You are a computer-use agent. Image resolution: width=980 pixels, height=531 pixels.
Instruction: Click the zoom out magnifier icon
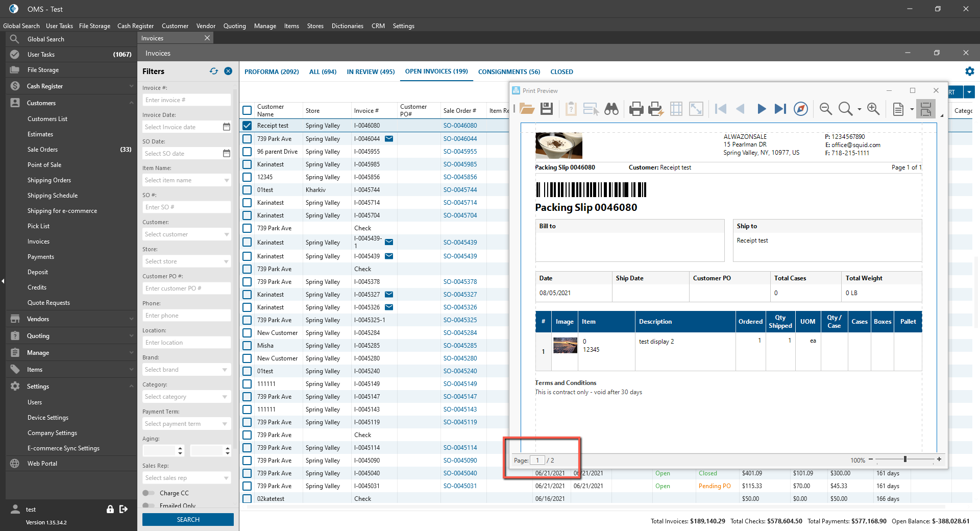pyautogui.click(x=825, y=109)
